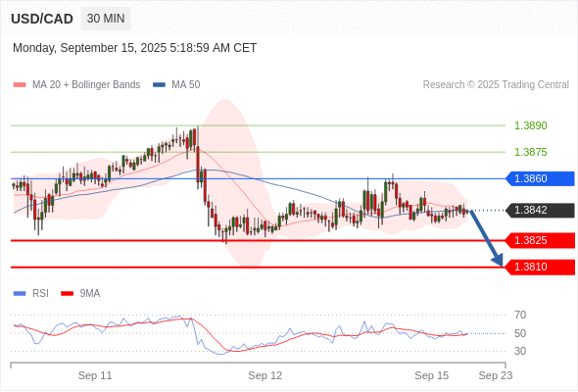Image resolution: width=578 pixels, height=392 pixels.
Task: Click the pink MA 20 color swatch
Action: point(20,85)
